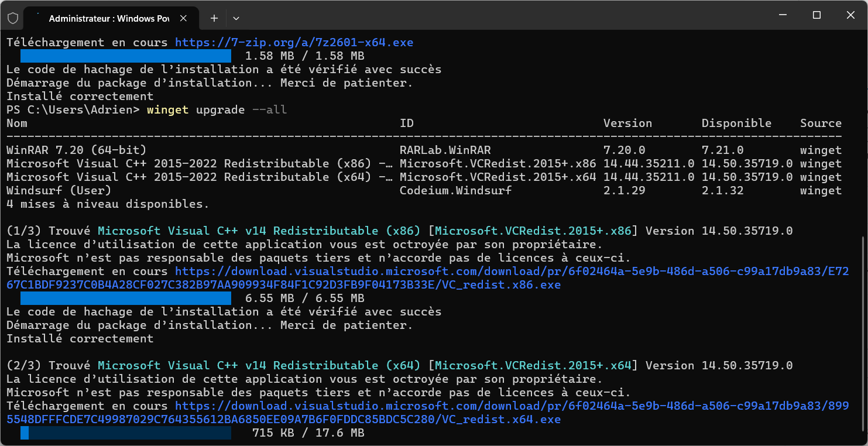Click the "winget" source in the Windsurf row

[x=821, y=191]
